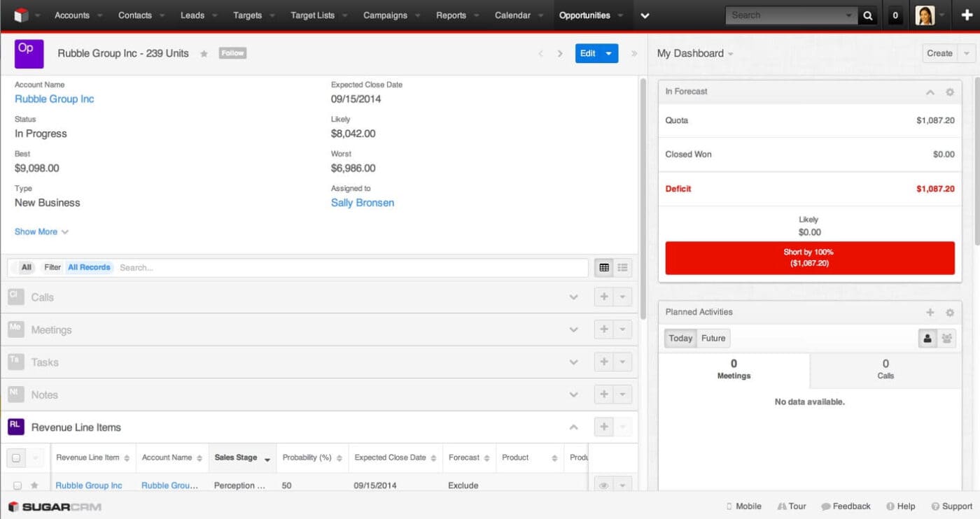Image resolution: width=980 pixels, height=519 pixels.
Task: Click the purple Op opportunity module icon
Action: tap(29, 53)
